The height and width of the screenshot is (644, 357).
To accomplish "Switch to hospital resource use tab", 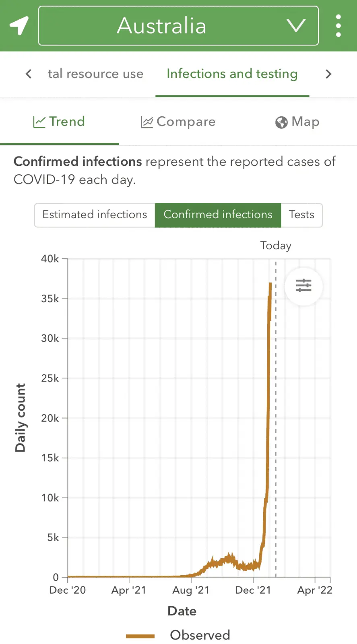I will tap(95, 74).
